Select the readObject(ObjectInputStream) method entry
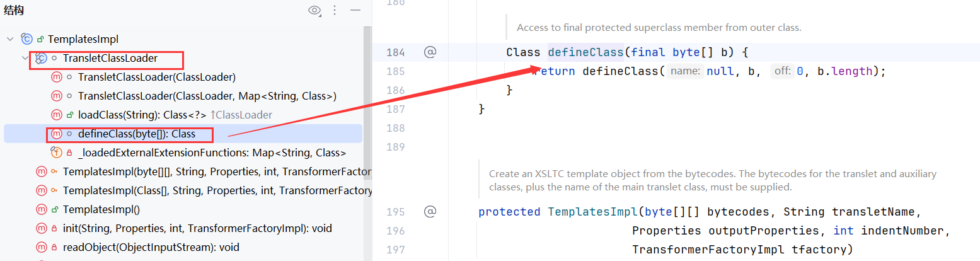This screenshot has height=261, width=980. [x=151, y=247]
